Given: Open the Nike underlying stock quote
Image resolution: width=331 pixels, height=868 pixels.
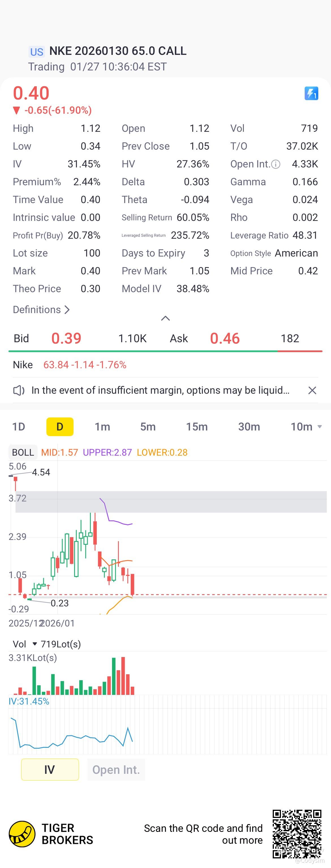Looking at the screenshot, I should (69, 365).
